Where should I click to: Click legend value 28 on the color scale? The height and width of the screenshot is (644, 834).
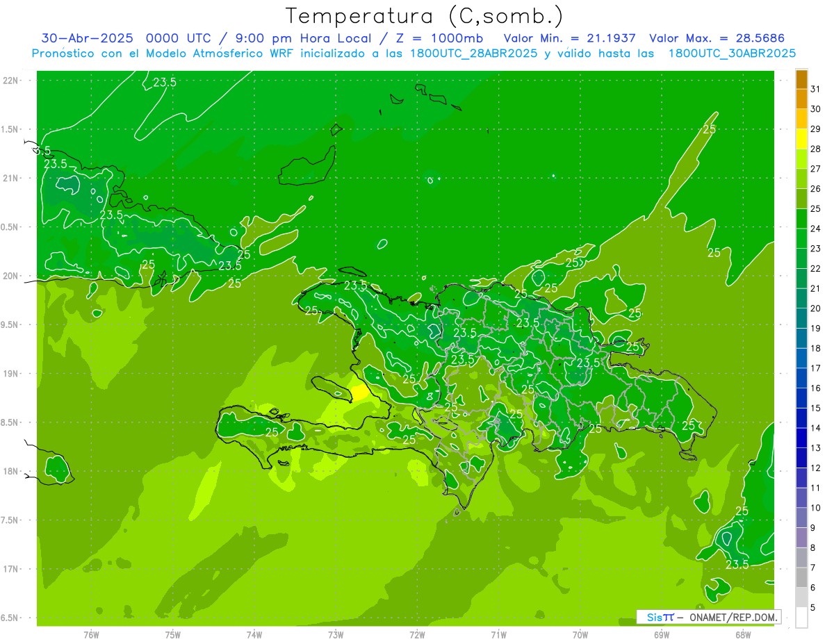(x=815, y=149)
